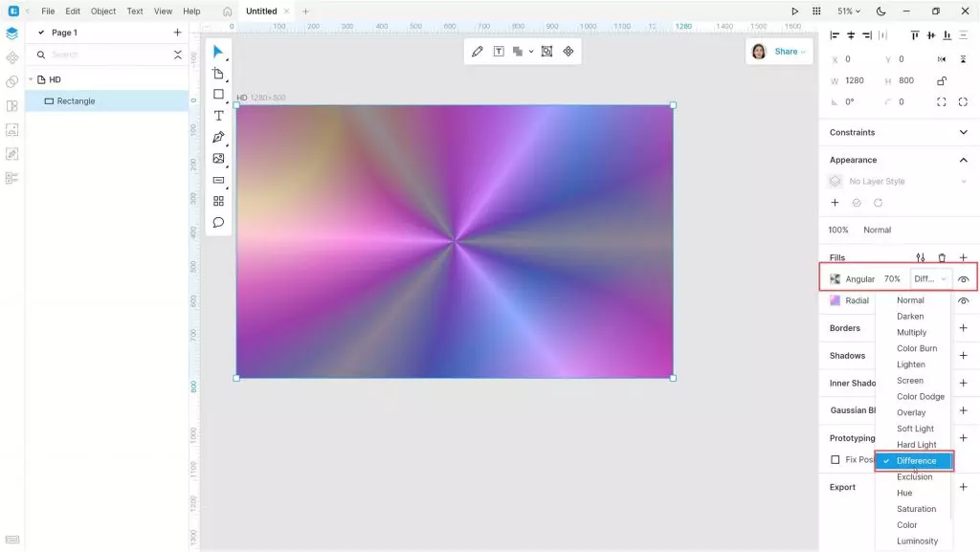
Task: Click the text outline icon in top toolbar
Action: click(x=499, y=52)
